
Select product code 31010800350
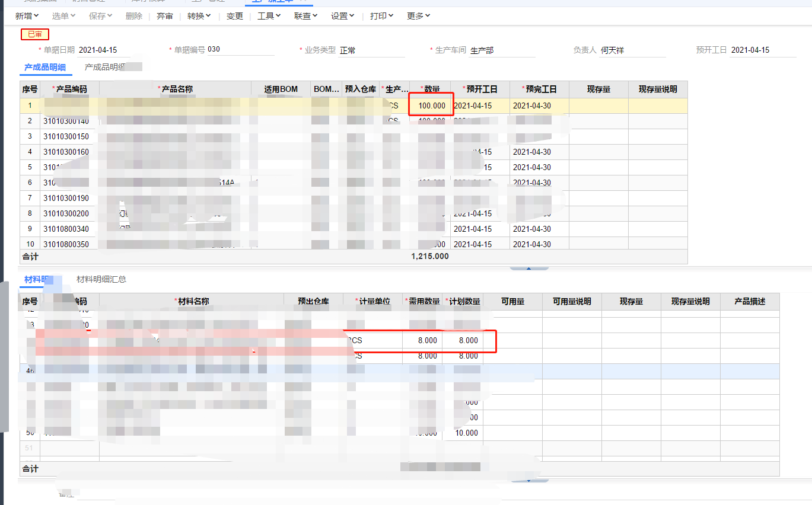pos(66,244)
